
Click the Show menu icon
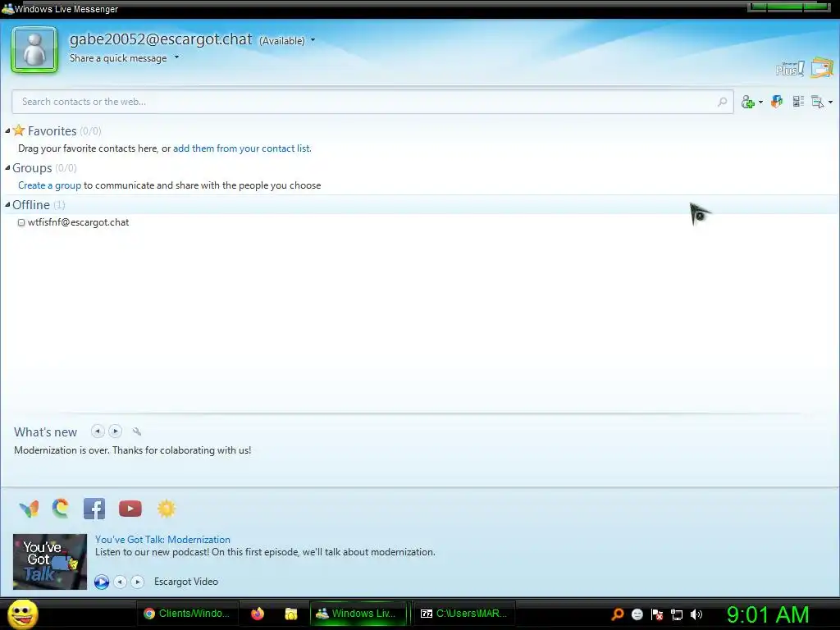tap(818, 102)
